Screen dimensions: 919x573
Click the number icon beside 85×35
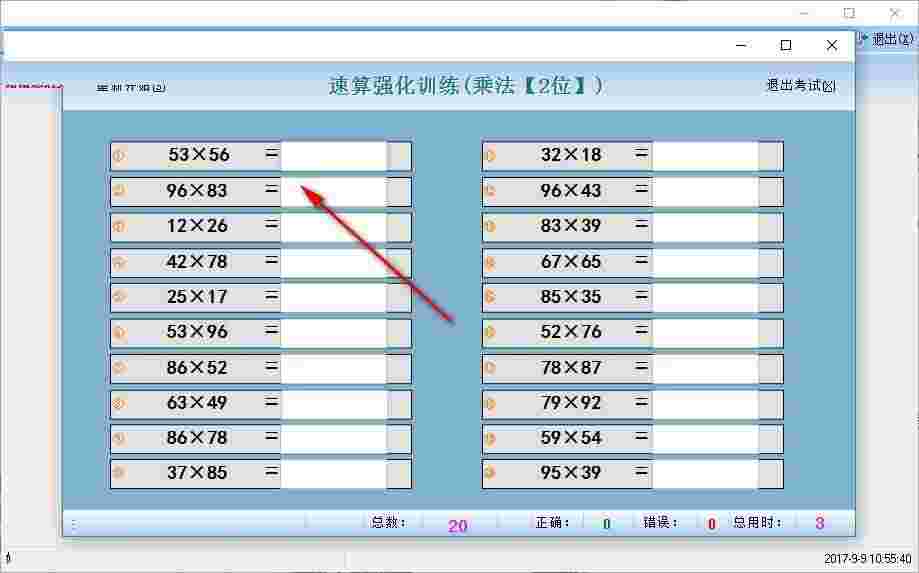(491, 297)
